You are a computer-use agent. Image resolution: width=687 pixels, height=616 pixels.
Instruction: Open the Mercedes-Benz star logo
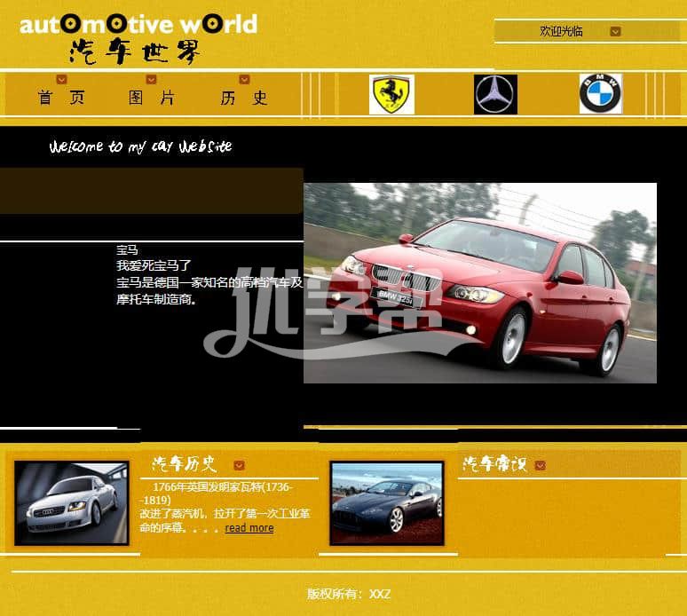click(x=494, y=95)
